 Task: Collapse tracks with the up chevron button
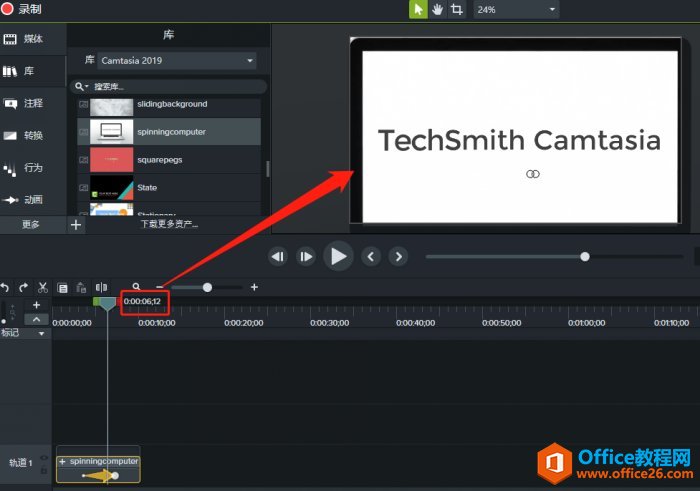[x=37, y=320]
